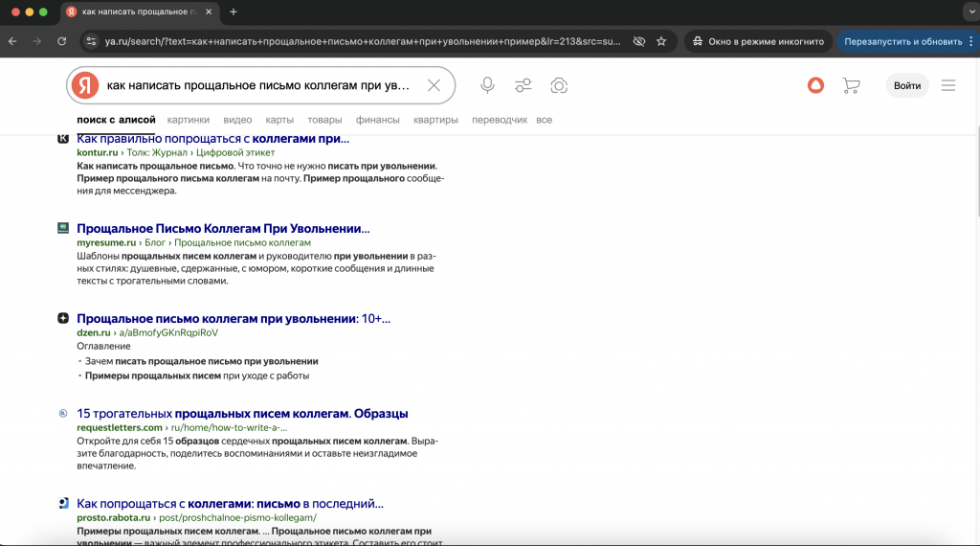Image resolution: width=980 pixels, height=546 pixels.
Task: Click the myresume.ru favicon
Action: point(63,228)
